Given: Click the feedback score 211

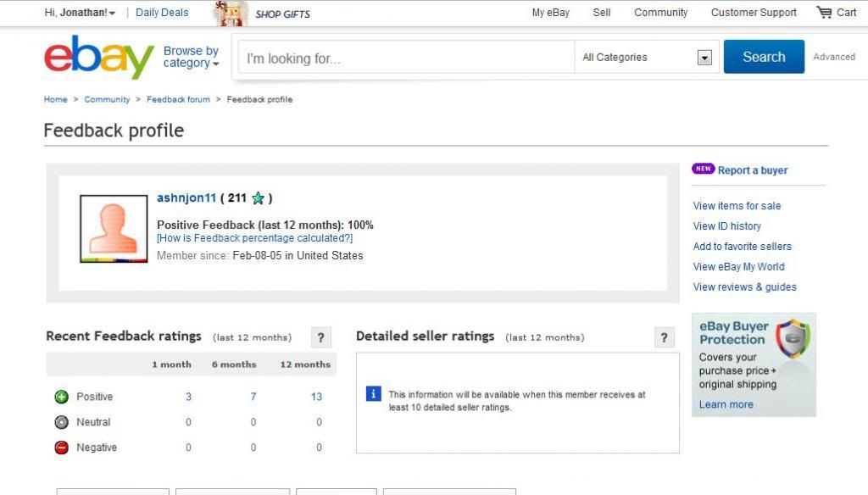Looking at the screenshot, I should (237, 198).
